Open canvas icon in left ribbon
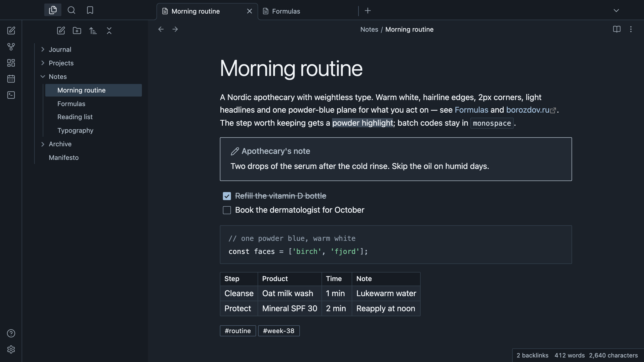 [11, 63]
